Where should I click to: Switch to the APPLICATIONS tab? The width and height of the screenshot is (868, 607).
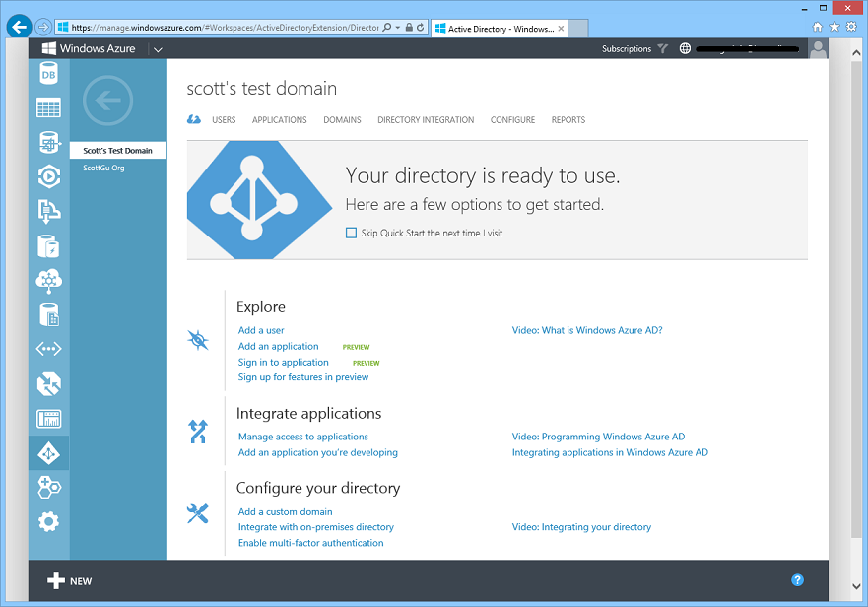280,119
